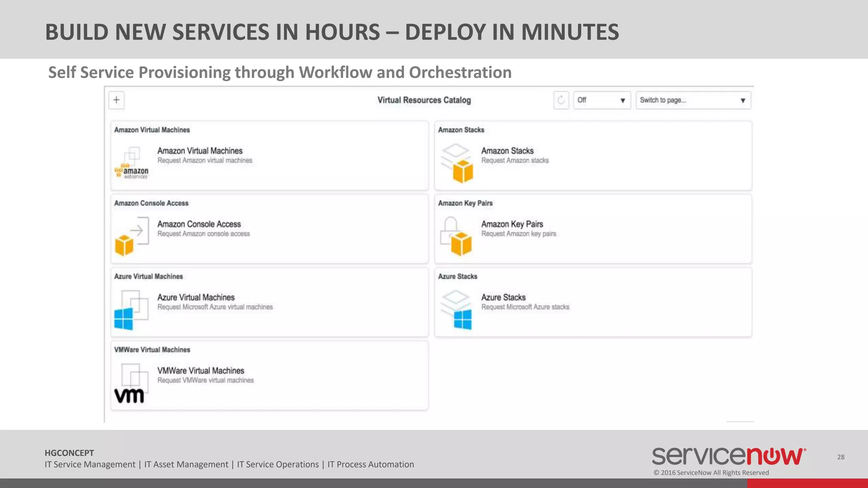868x488 pixels.
Task: Open the Off refresh interval dropdown
Action: (x=602, y=100)
